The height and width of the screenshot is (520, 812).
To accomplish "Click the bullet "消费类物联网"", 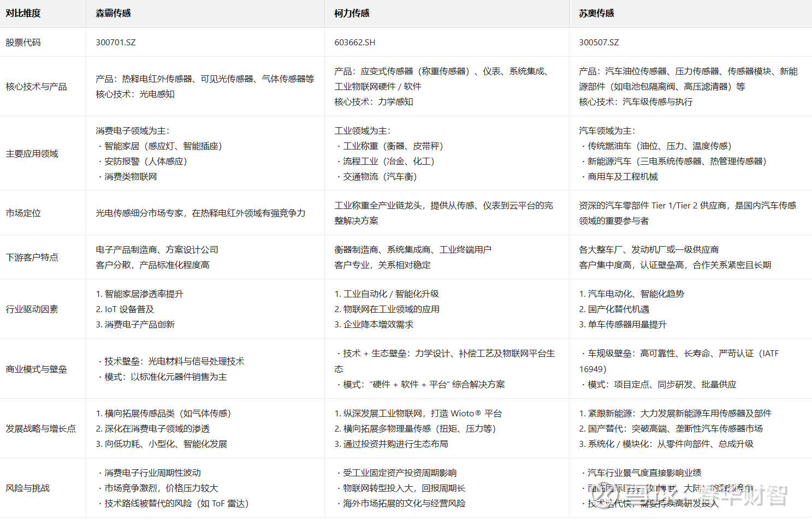I will (127, 177).
